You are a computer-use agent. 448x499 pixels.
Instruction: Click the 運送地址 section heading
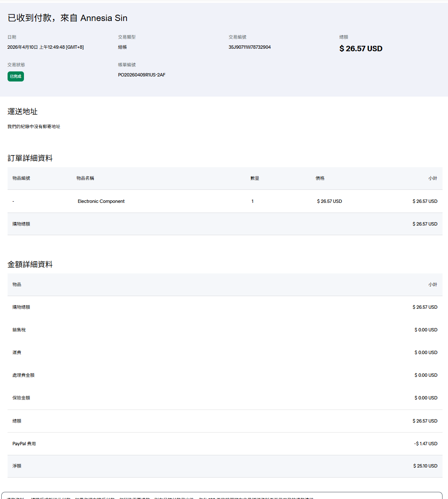tap(23, 111)
